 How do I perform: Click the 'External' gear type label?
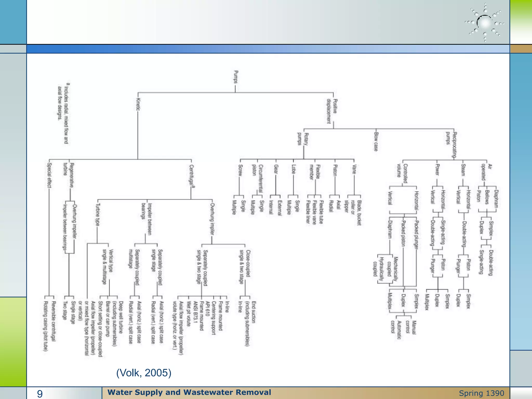click(x=280, y=208)
